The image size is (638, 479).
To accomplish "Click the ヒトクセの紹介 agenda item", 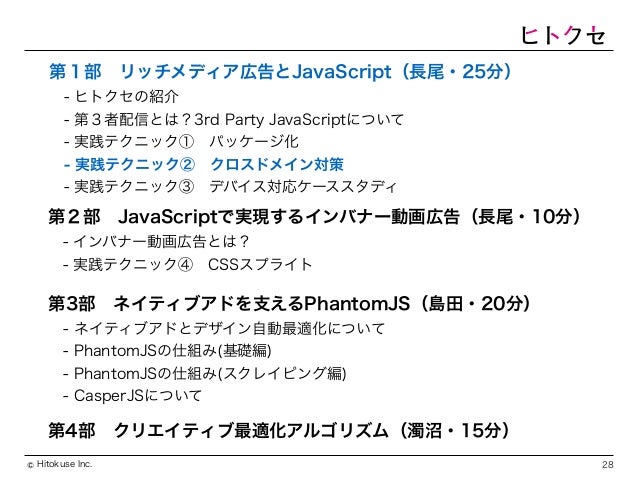I will 121,96.
